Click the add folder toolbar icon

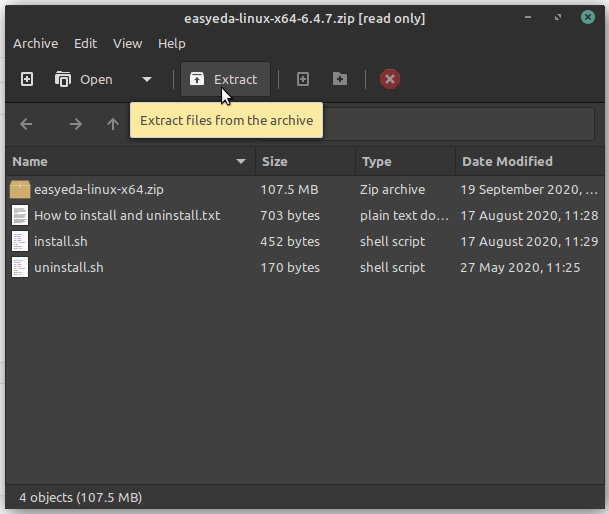pos(340,79)
